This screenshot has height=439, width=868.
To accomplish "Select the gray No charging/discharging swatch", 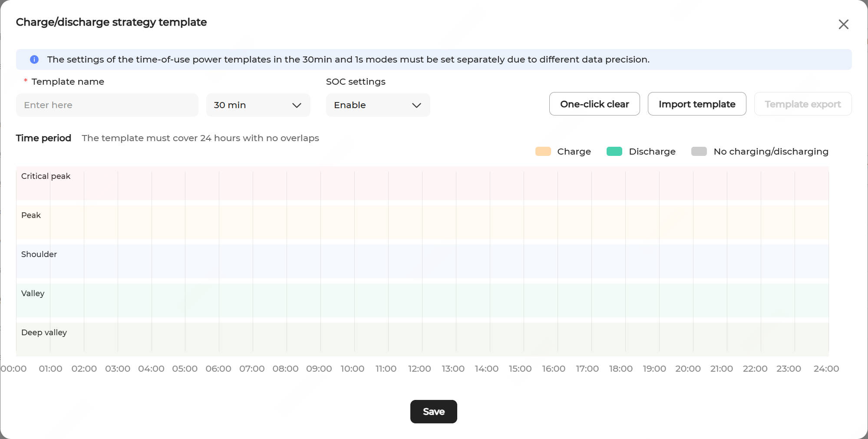I will pyautogui.click(x=699, y=152).
